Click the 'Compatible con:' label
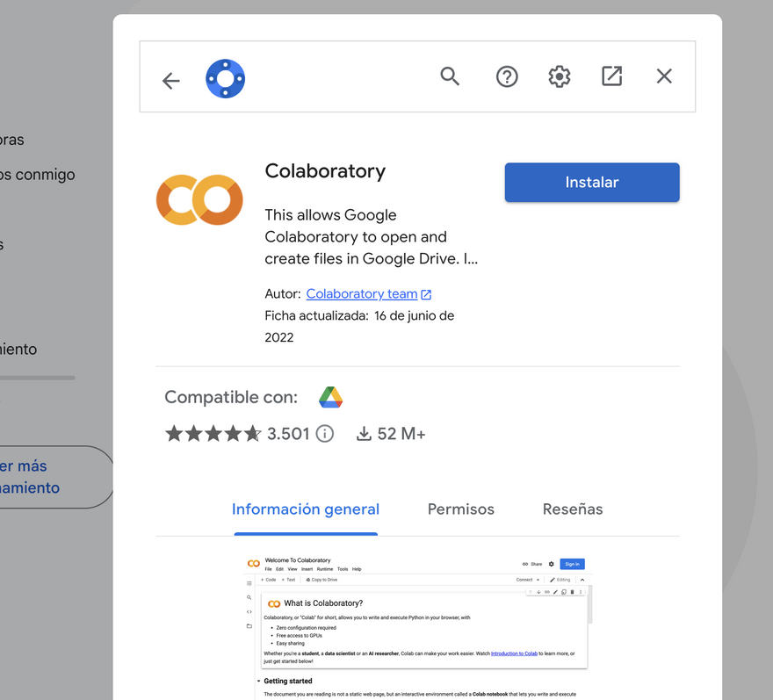Viewport: 773px width, 700px height. 231,397
